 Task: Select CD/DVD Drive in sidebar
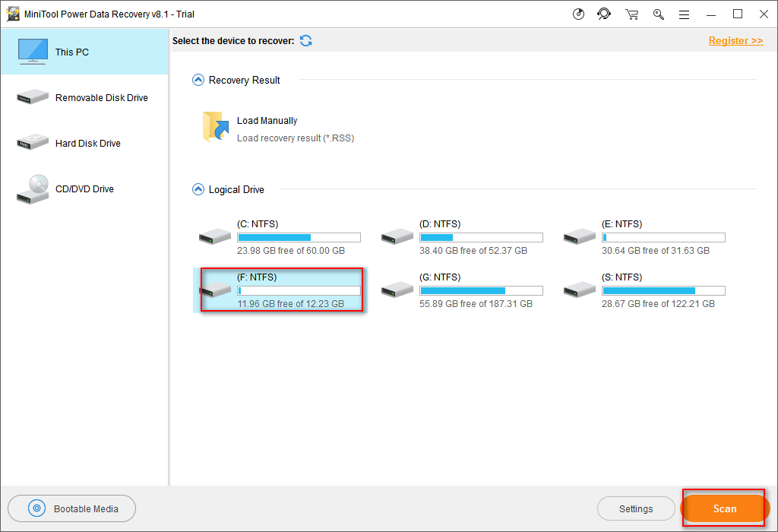click(x=85, y=189)
